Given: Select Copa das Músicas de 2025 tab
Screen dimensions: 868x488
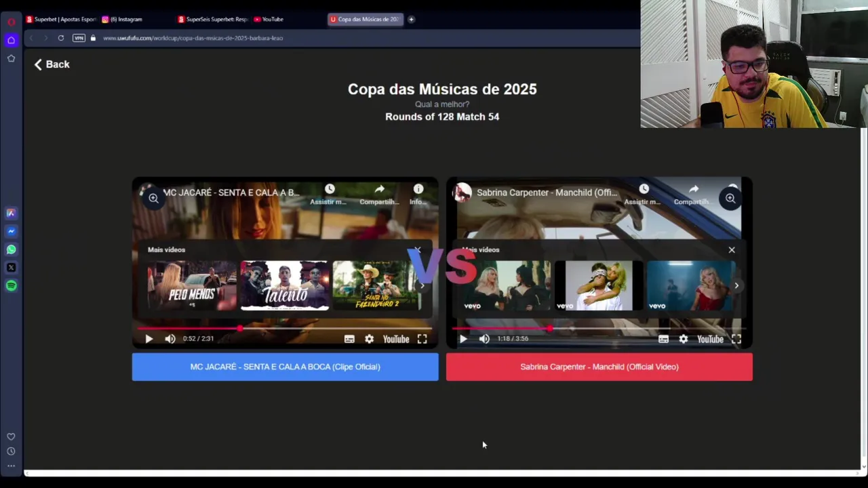Looking at the screenshot, I should 366,19.
